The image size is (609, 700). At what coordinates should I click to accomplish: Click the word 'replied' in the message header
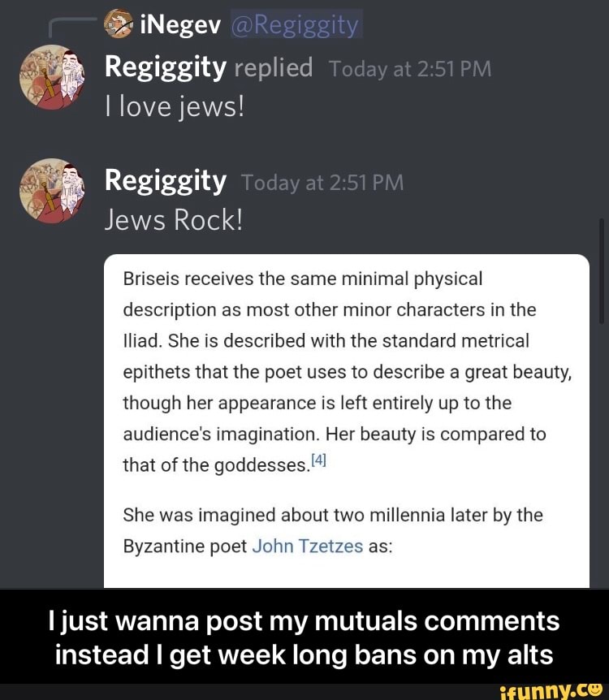[x=273, y=68]
